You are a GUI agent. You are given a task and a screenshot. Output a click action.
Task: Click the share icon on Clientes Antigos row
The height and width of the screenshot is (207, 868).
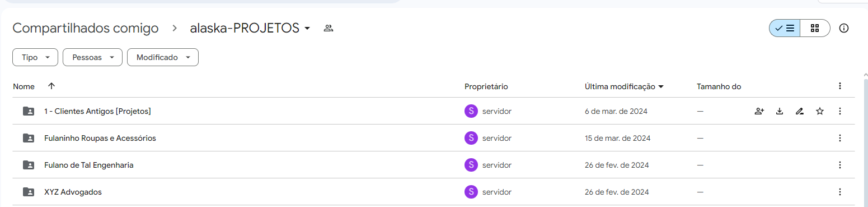759,111
